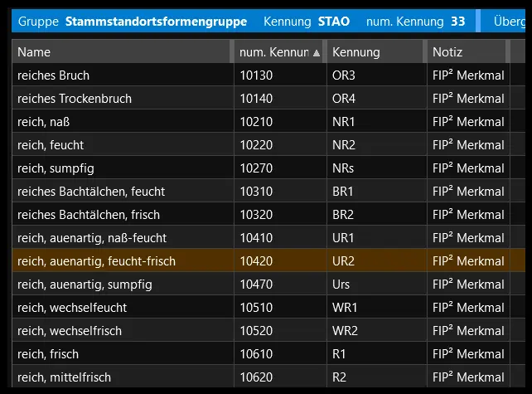The height and width of the screenshot is (394, 532).
Task: Click the Kennung cell WR2
Action: 344,331
